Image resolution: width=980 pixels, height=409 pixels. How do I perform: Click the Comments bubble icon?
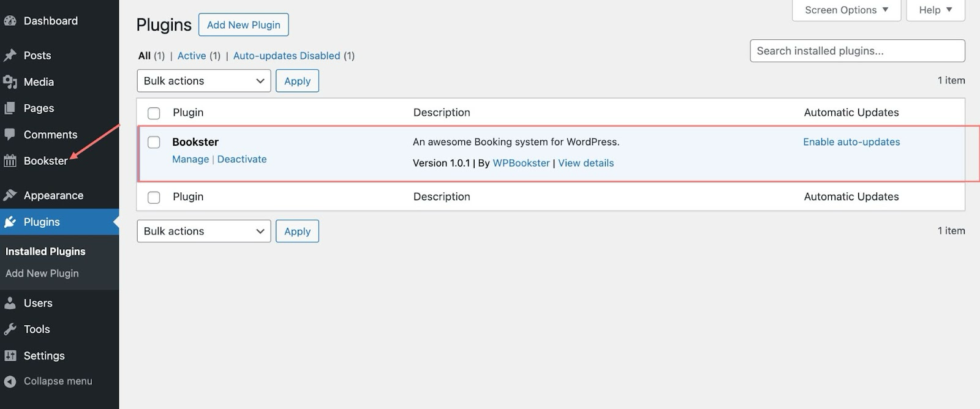coord(10,135)
